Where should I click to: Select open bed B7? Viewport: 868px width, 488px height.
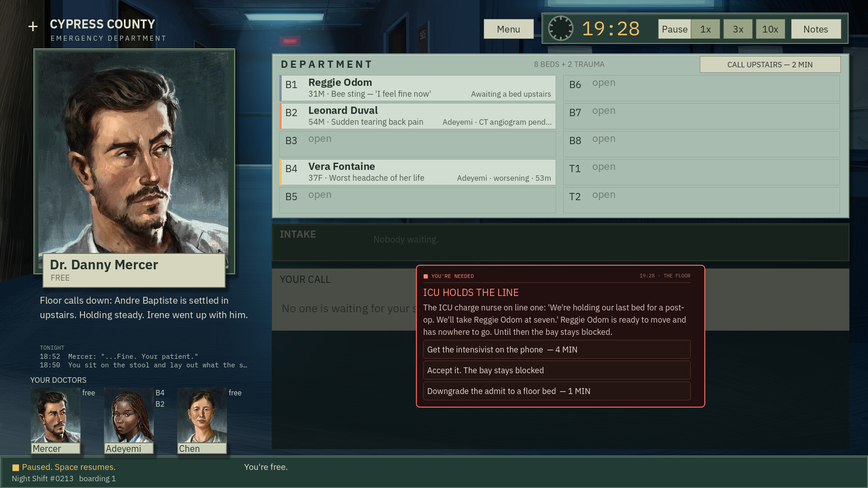coord(702,116)
